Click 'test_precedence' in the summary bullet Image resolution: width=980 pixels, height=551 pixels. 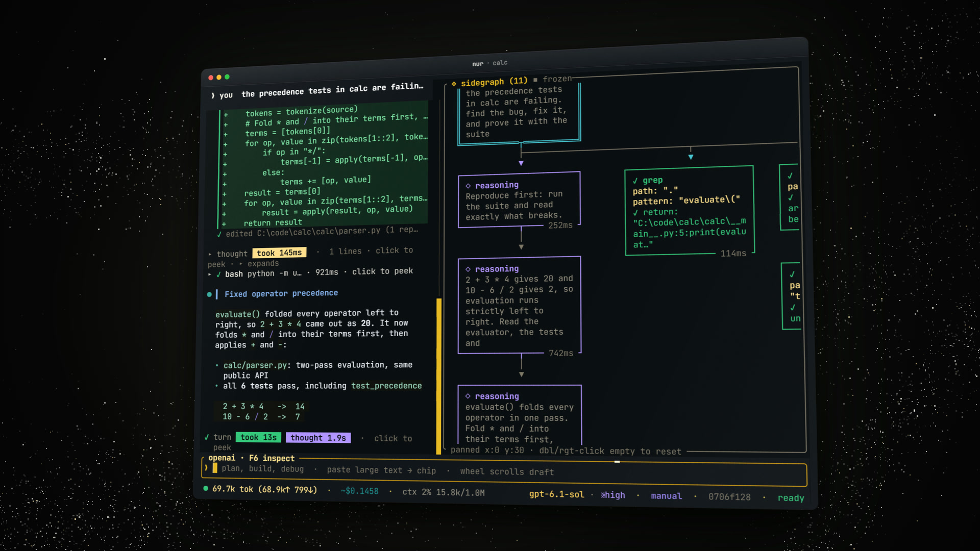386,386
